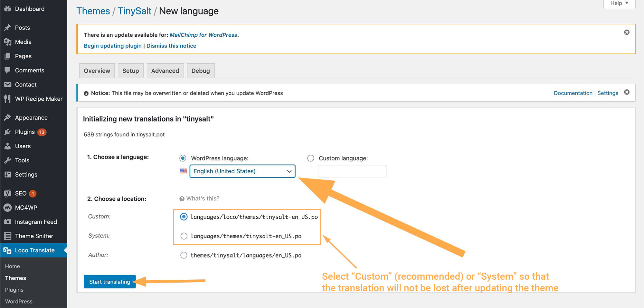The height and width of the screenshot is (308, 644).
Task: Switch to the Advanced tab
Action: point(165,70)
